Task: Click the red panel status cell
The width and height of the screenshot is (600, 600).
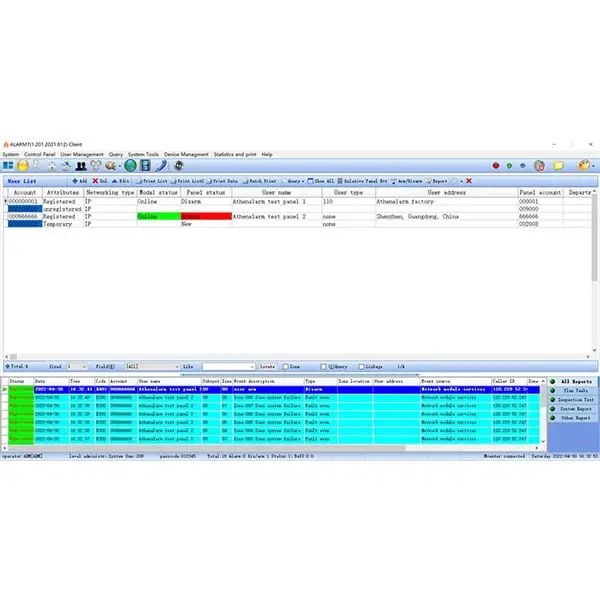Action: click(x=206, y=217)
